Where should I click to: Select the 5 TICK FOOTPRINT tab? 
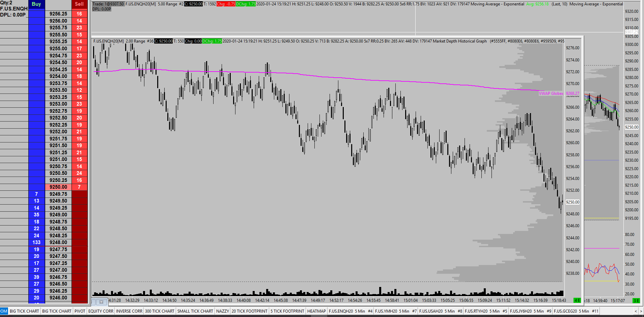click(x=287, y=311)
